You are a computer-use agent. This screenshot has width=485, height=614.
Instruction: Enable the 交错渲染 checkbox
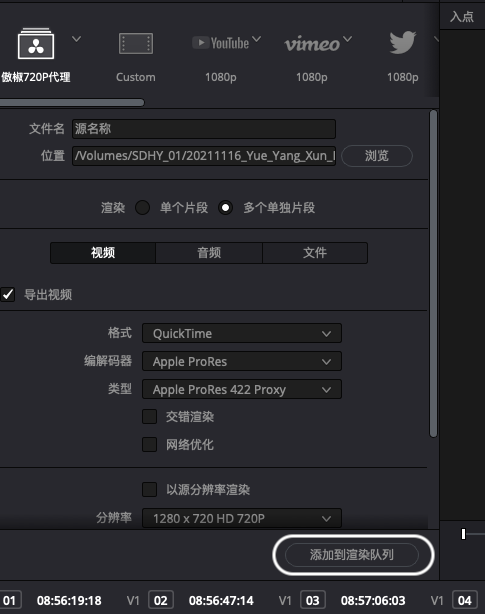coord(150,417)
